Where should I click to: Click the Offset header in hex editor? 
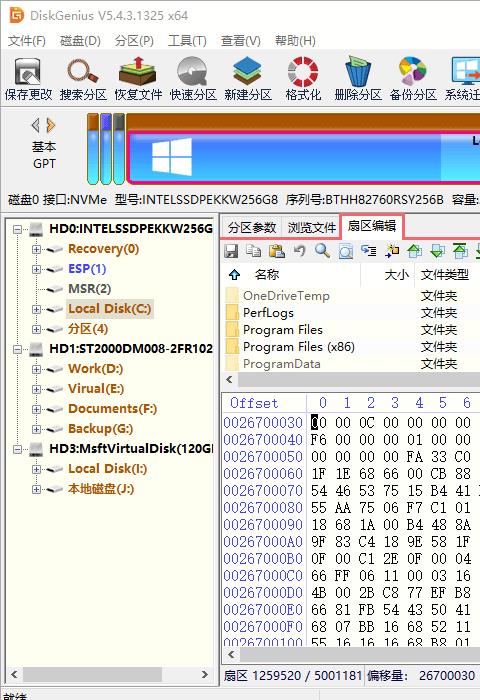pos(254,403)
